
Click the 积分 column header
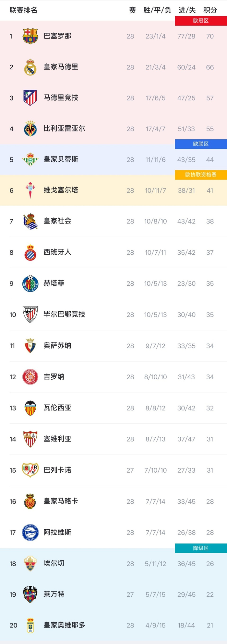210,10
